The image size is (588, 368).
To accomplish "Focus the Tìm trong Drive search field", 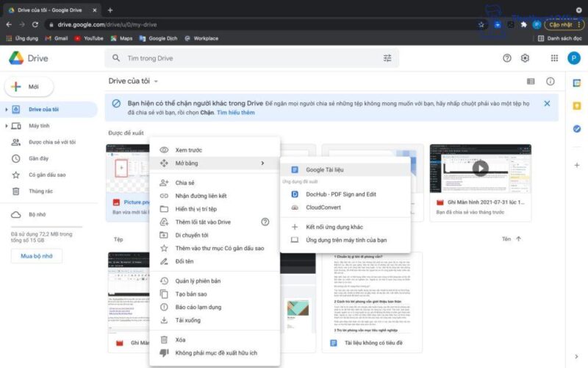I will (x=251, y=58).
